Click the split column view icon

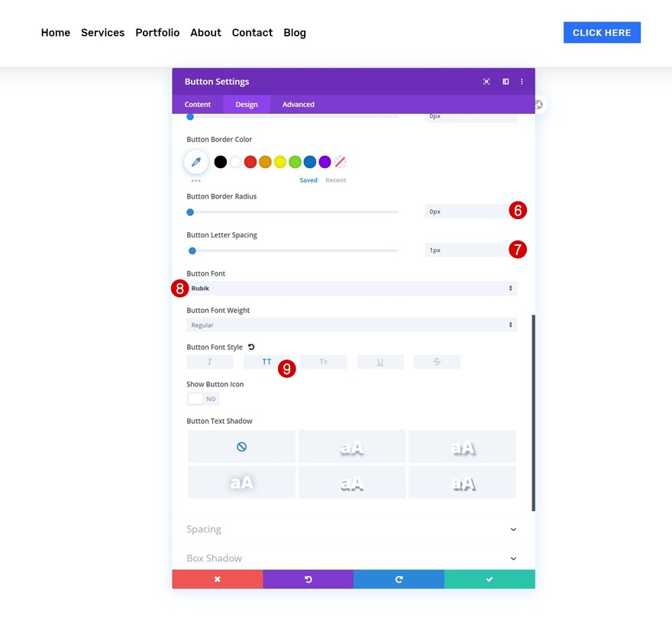click(506, 82)
